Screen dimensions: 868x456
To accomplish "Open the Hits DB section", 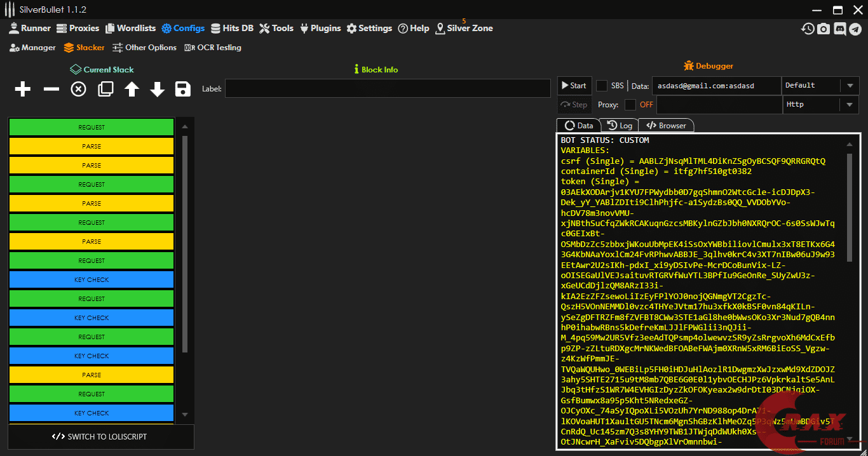I will click(232, 28).
